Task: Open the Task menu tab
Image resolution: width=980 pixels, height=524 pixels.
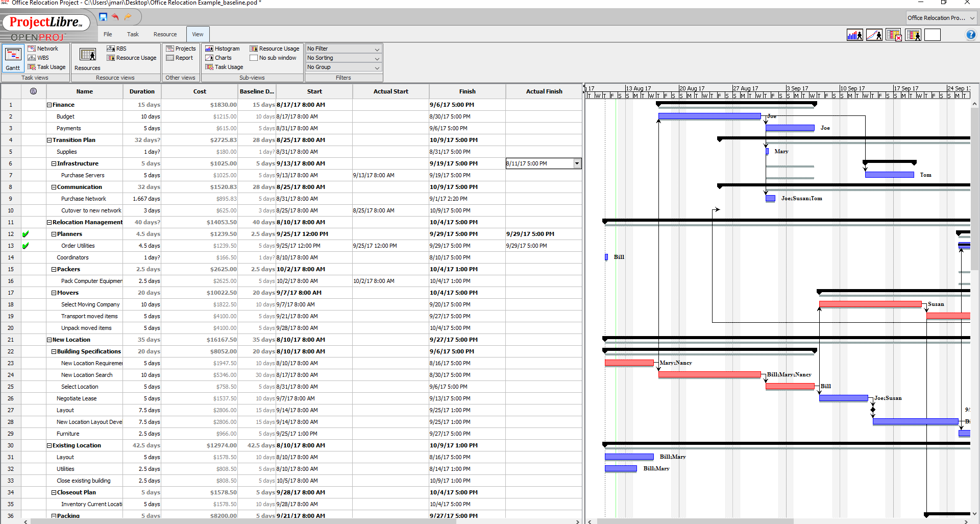Action: 133,34
